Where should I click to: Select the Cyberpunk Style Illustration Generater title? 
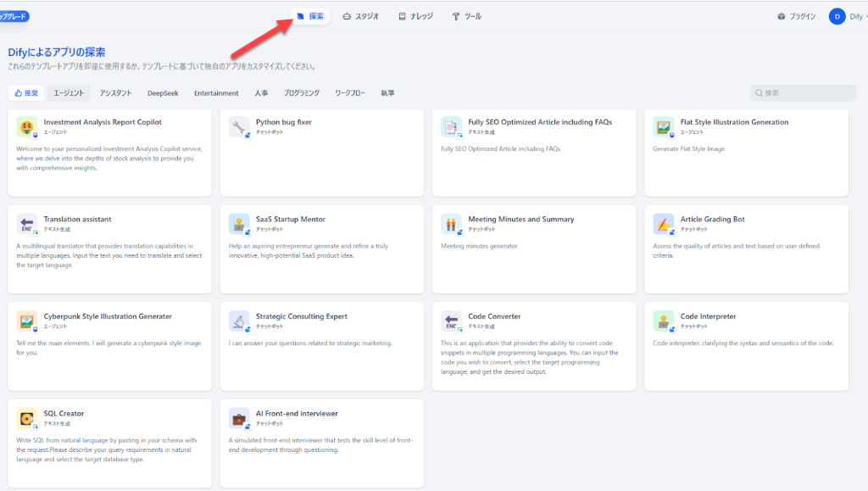point(108,316)
